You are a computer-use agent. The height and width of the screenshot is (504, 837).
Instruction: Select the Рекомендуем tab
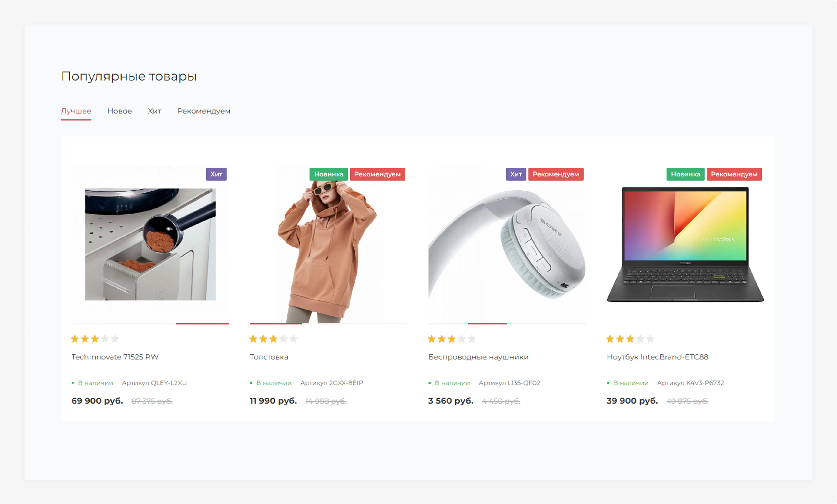[204, 111]
